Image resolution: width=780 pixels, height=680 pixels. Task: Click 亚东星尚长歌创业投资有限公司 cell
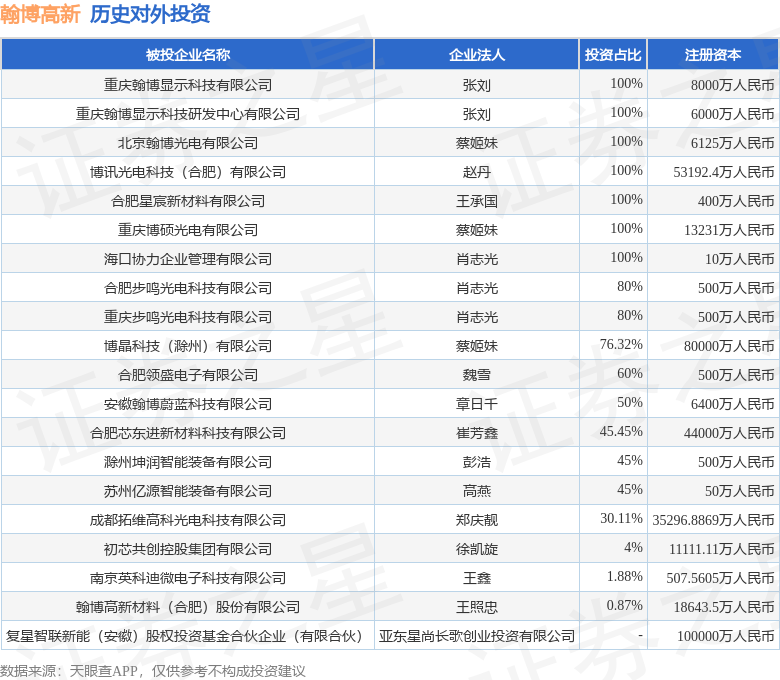click(x=477, y=636)
